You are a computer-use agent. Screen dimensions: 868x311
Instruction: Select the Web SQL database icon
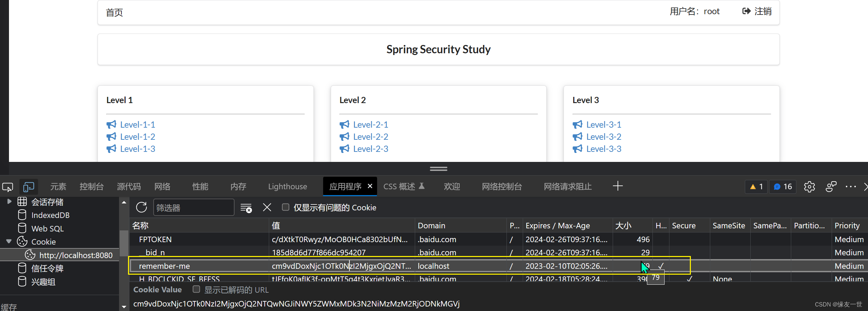pos(22,228)
